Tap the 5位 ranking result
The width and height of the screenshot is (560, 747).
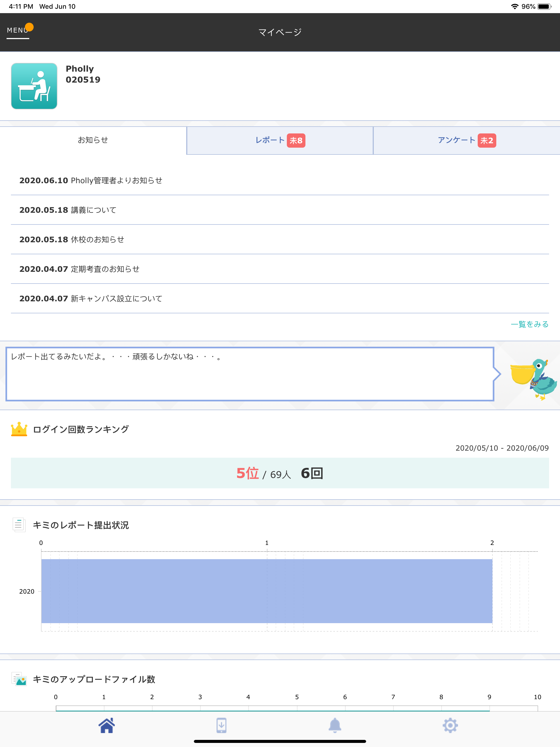click(x=247, y=473)
